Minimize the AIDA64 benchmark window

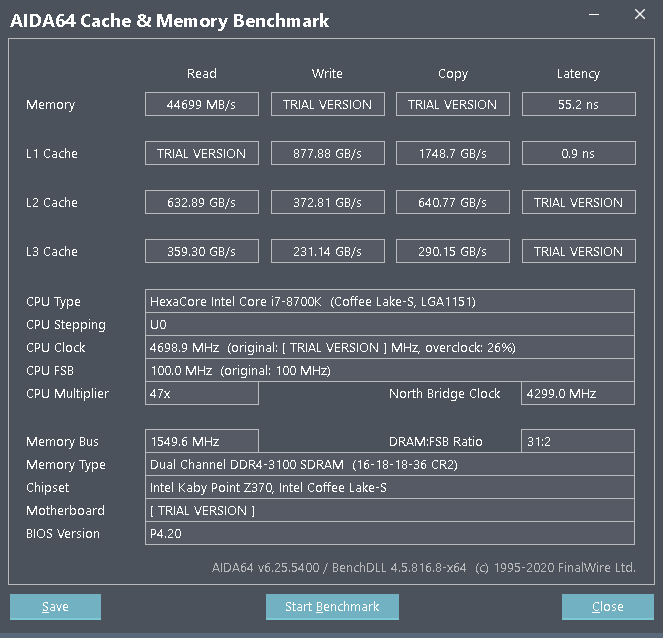tap(594, 14)
